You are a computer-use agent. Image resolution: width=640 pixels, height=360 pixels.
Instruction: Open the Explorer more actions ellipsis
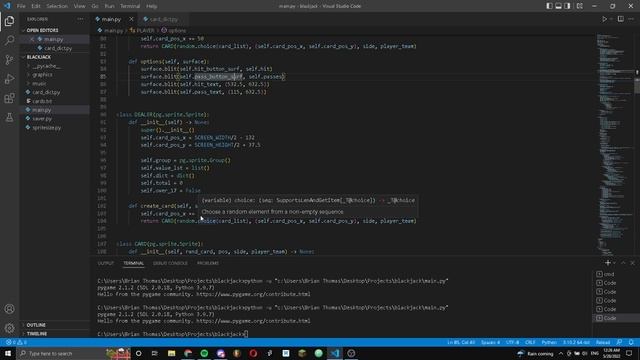(80, 19)
